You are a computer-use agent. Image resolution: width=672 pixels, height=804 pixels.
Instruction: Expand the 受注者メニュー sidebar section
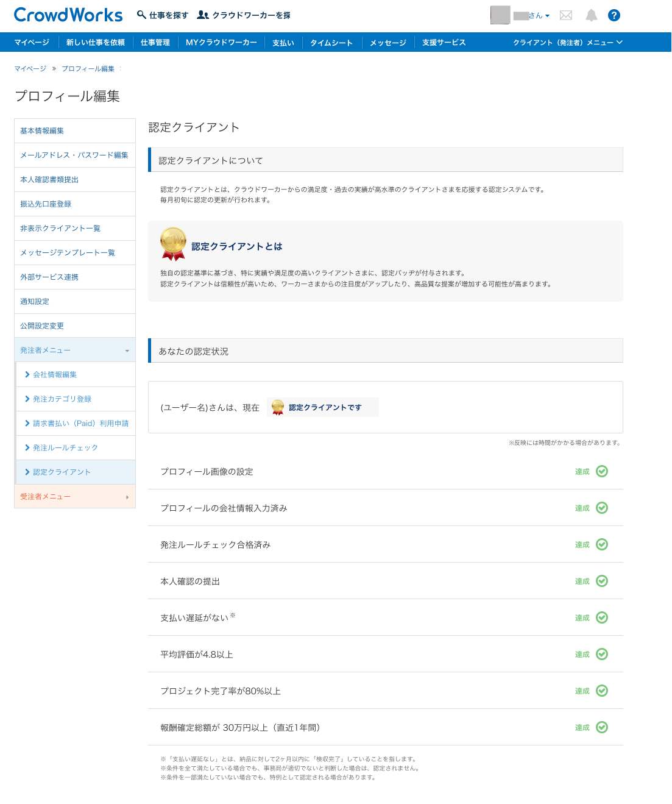[75, 497]
